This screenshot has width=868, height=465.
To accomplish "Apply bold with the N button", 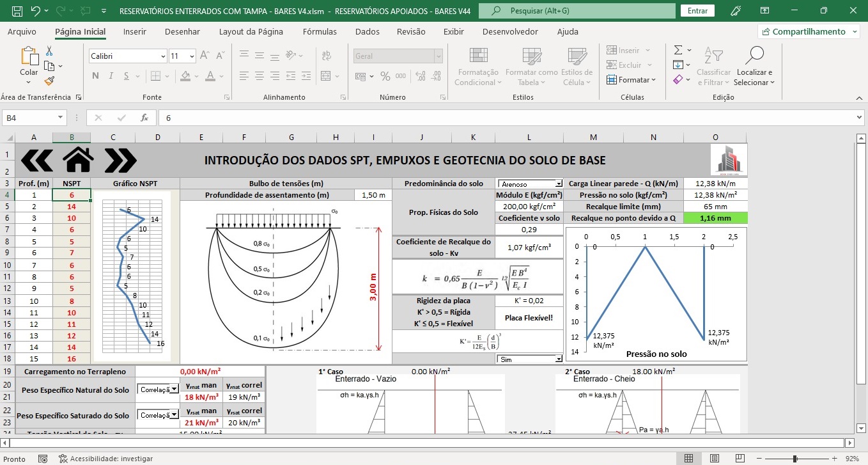I will point(95,75).
